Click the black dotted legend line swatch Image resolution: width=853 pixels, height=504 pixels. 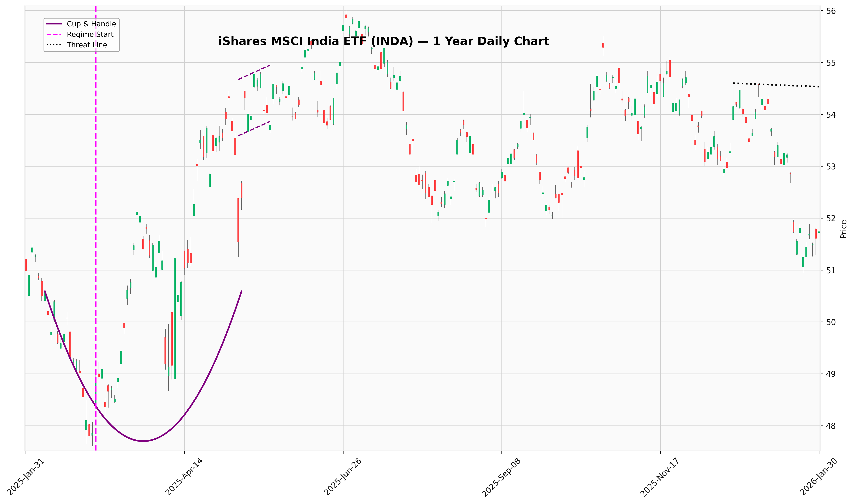tap(54, 45)
